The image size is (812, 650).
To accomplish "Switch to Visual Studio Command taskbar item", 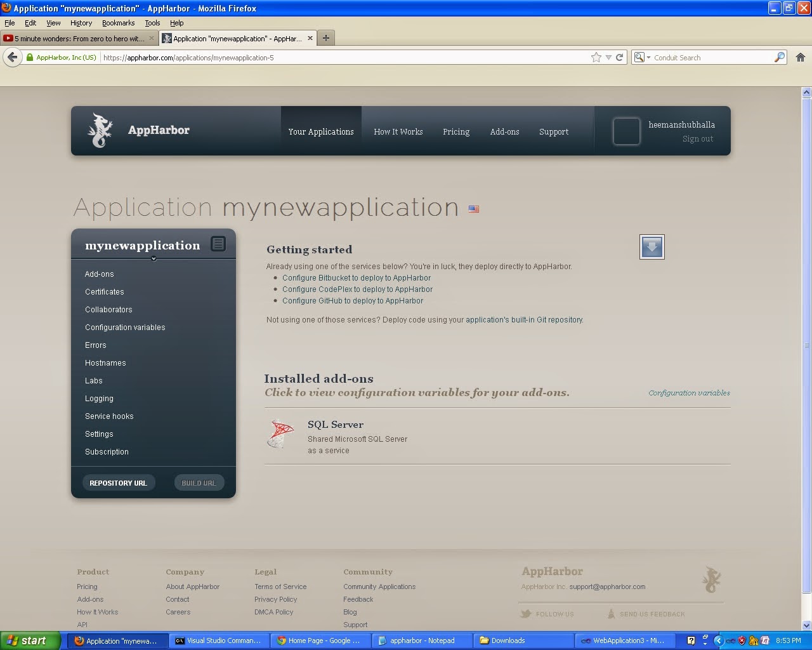I will click(219, 640).
